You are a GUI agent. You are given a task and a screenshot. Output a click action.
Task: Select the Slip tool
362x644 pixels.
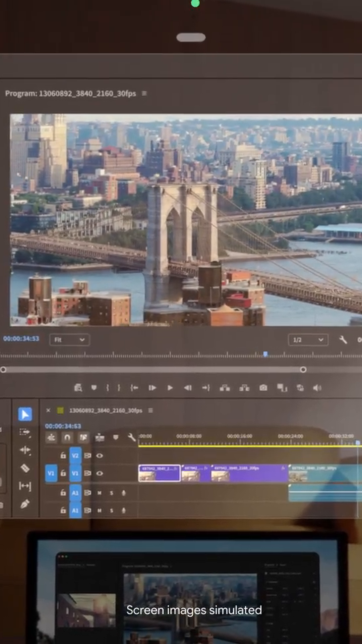tap(25, 486)
